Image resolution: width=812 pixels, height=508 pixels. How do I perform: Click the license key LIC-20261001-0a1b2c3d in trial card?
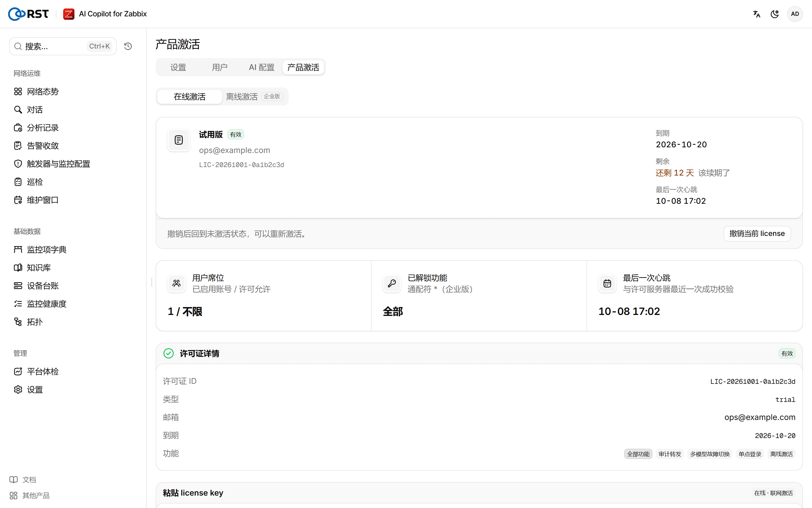[242, 165]
